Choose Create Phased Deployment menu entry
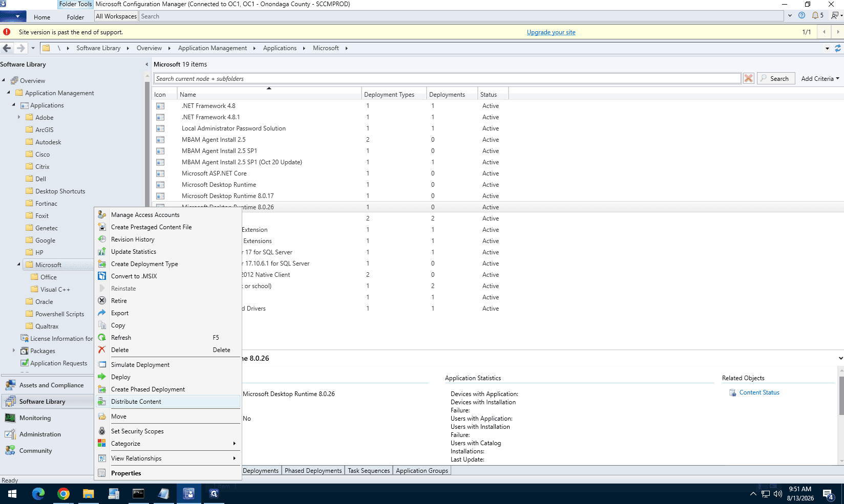Screen dimensions: 844x504 [168, 389]
